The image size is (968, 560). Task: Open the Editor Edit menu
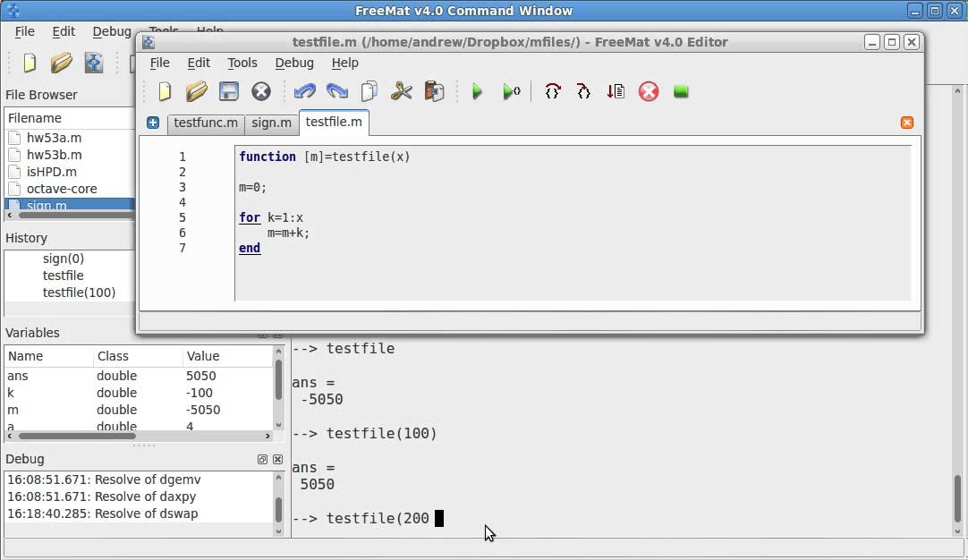[x=199, y=63]
